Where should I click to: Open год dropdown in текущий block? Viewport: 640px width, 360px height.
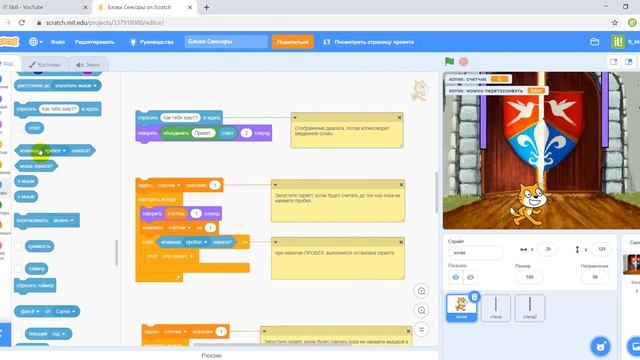pos(58,334)
